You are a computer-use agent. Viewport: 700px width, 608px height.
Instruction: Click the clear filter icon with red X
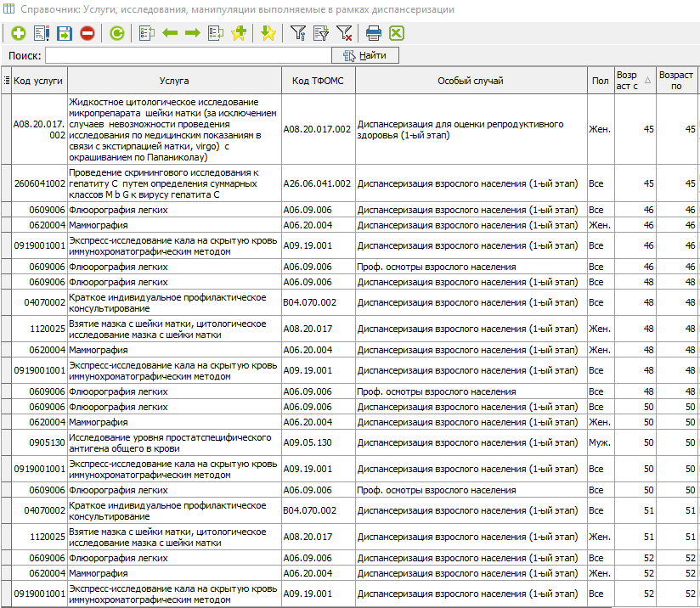point(344,34)
